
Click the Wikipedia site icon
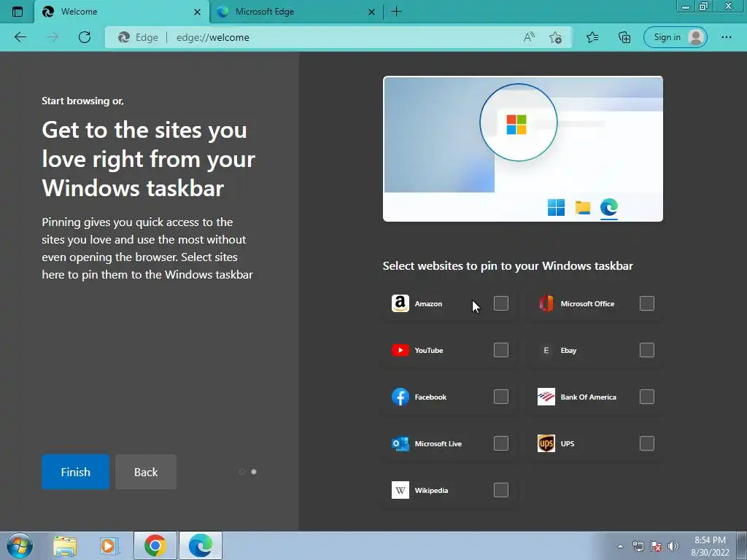(x=400, y=490)
